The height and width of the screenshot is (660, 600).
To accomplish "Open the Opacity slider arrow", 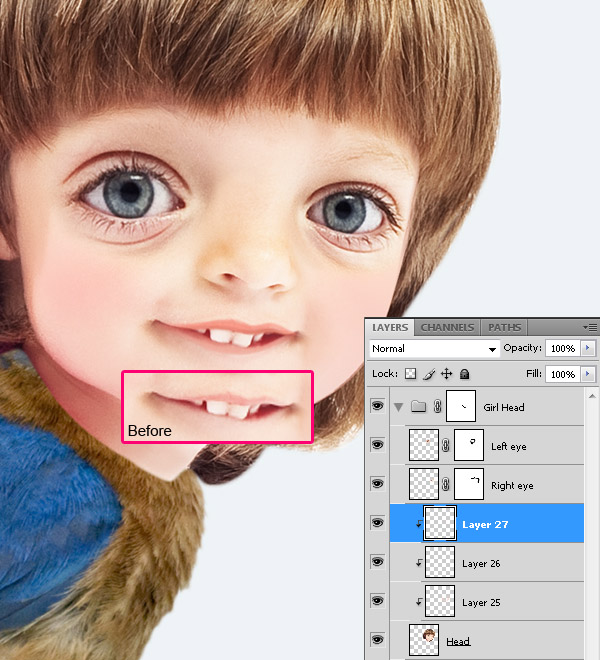I will pyautogui.click(x=588, y=349).
